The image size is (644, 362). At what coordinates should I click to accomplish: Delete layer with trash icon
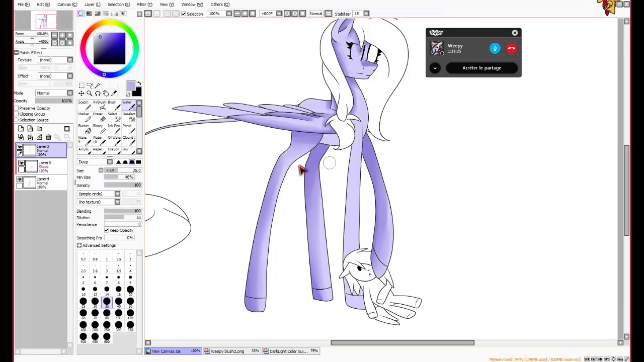(48, 137)
